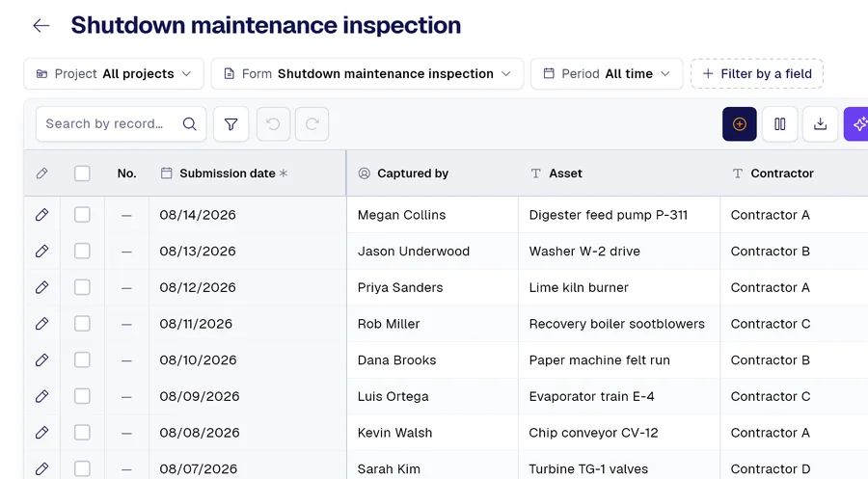
Task: Click the purple AI sparkle button
Action: point(857,124)
